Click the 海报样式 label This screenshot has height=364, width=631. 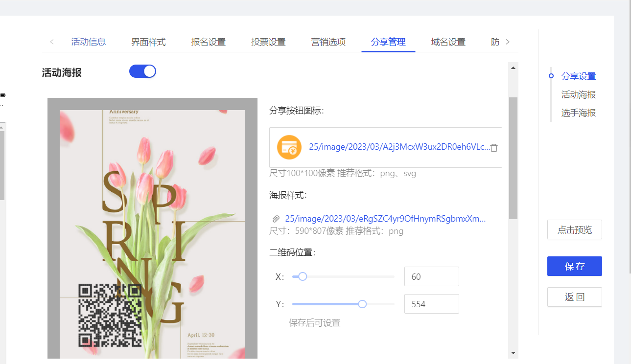pyautogui.click(x=288, y=196)
